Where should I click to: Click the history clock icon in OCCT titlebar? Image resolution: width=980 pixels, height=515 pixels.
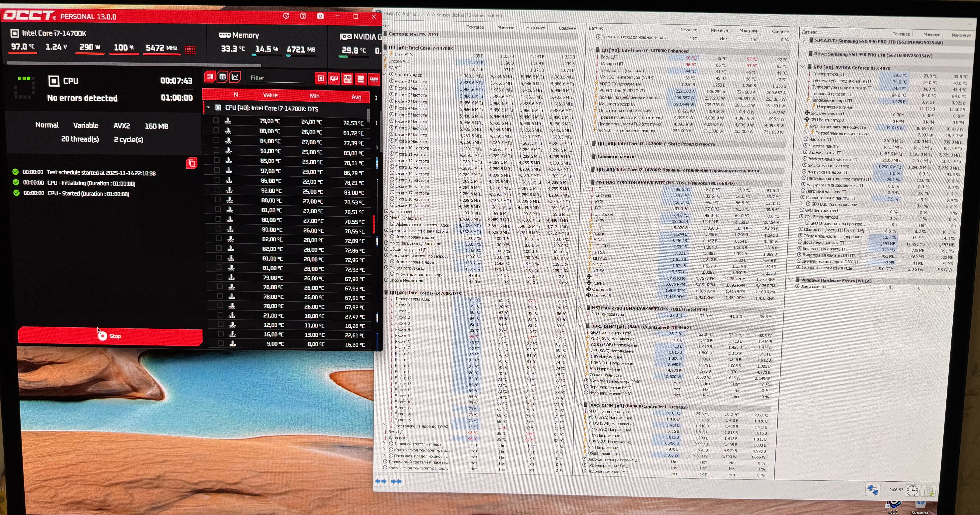pyautogui.click(x=286, y=16)
